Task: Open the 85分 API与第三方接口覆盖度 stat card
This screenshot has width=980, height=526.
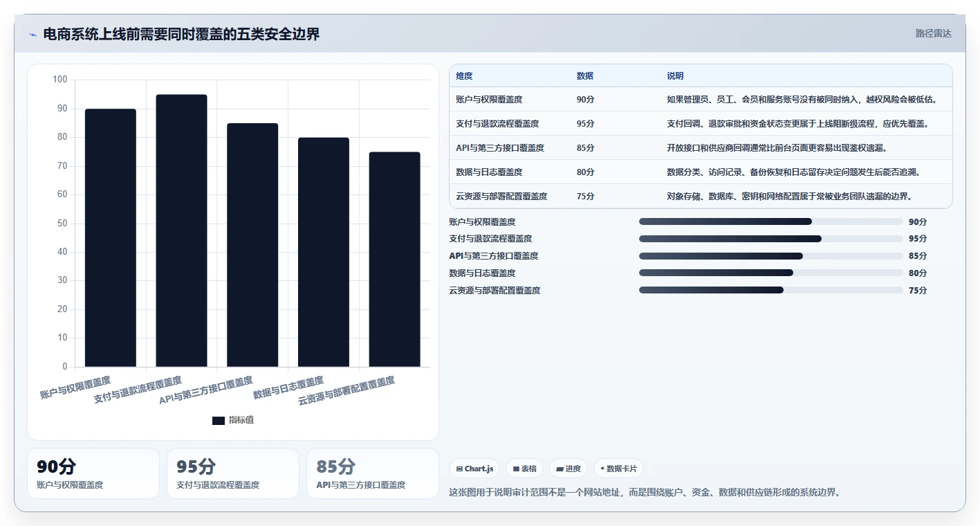Action: pyautogui.click(x=373, y=473)
